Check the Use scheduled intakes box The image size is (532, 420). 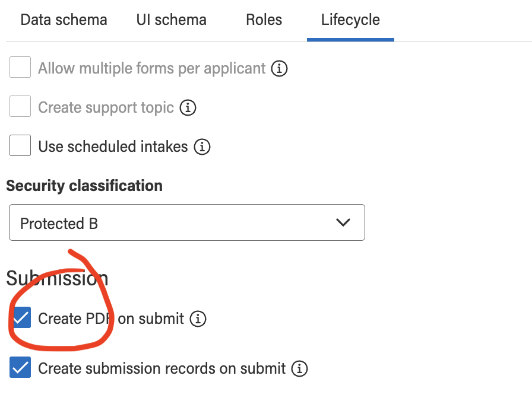pos(20,145)
